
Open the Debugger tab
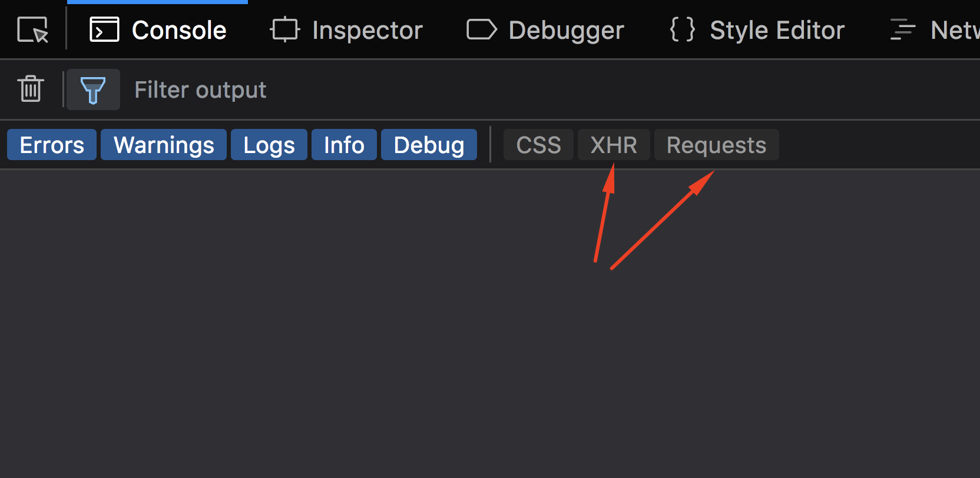[x=545, y=29]
